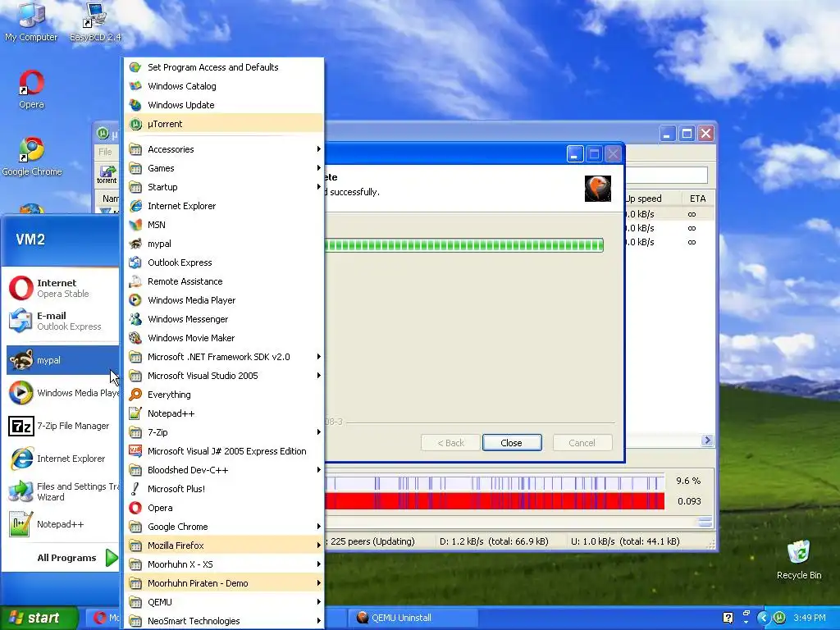The height and width of the screenshot is (630, 840).
Task: Open the My Computer desktop icon
Action: (31, 21)
